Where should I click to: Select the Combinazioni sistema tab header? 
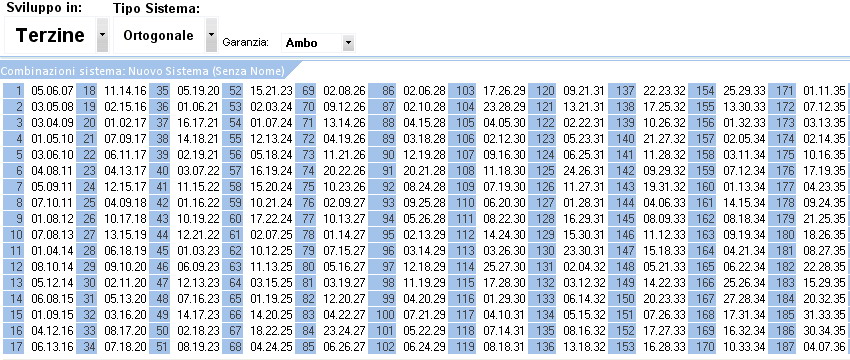point(143,71)
